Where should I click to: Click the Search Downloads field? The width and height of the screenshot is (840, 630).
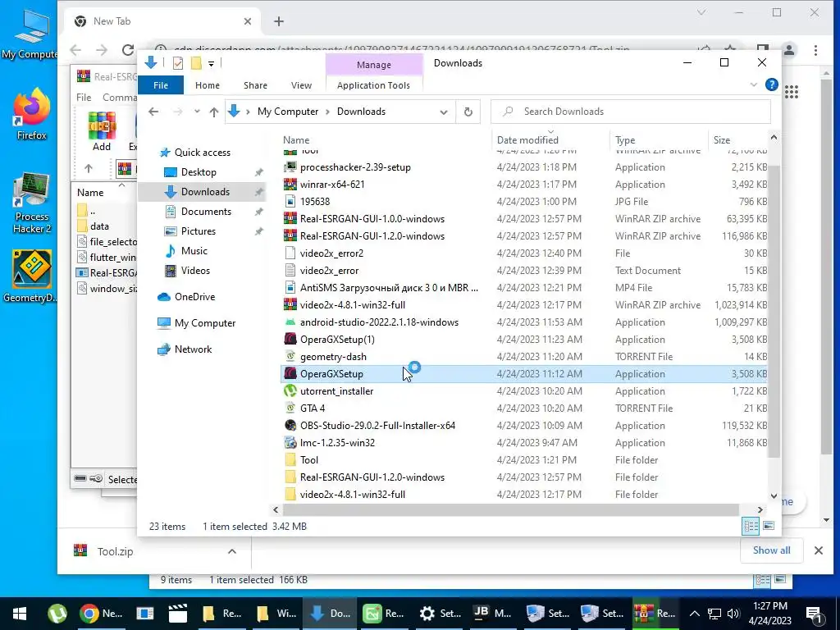pos(631,112)
